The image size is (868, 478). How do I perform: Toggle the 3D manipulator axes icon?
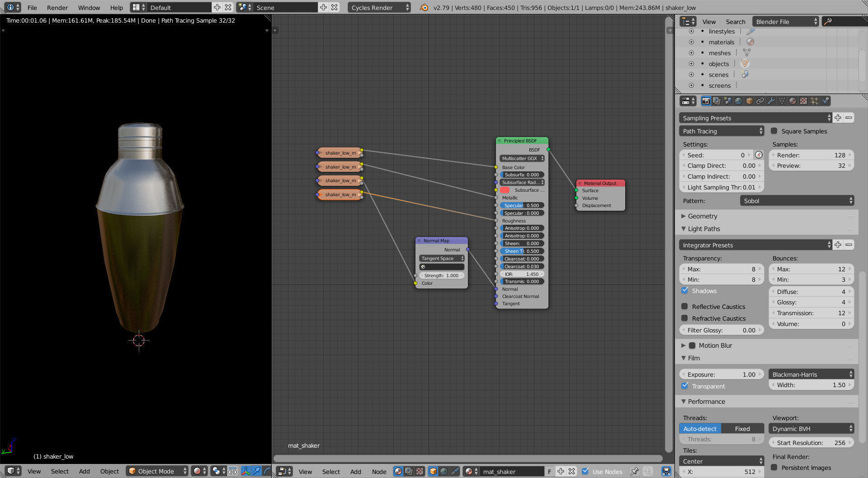tap(245, 471)
